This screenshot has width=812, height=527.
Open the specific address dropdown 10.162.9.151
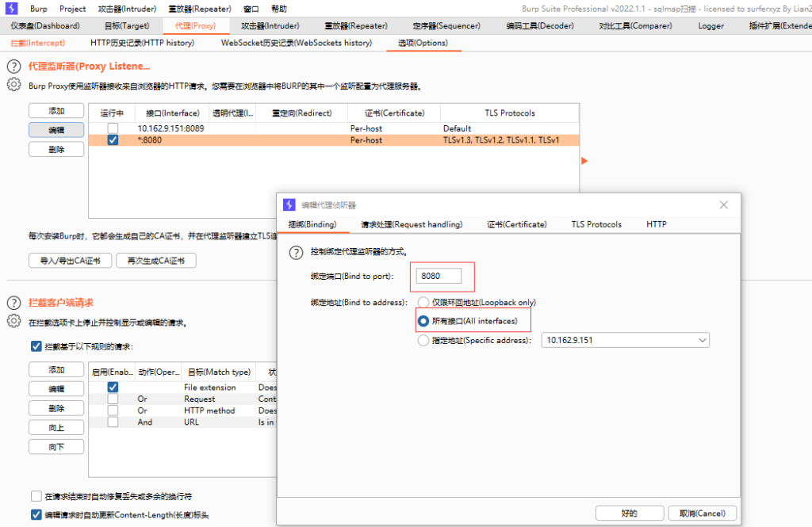pyautogui.click(x=625, y=340)
